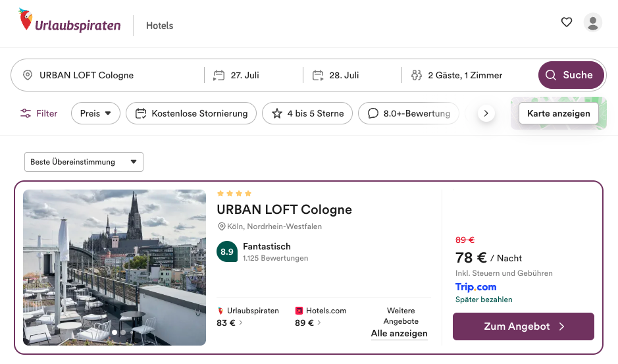This screenshot has width=618, height=364.
Task: Open the 2 Gäste, 1 Zimmer selector
Action: 465,76
